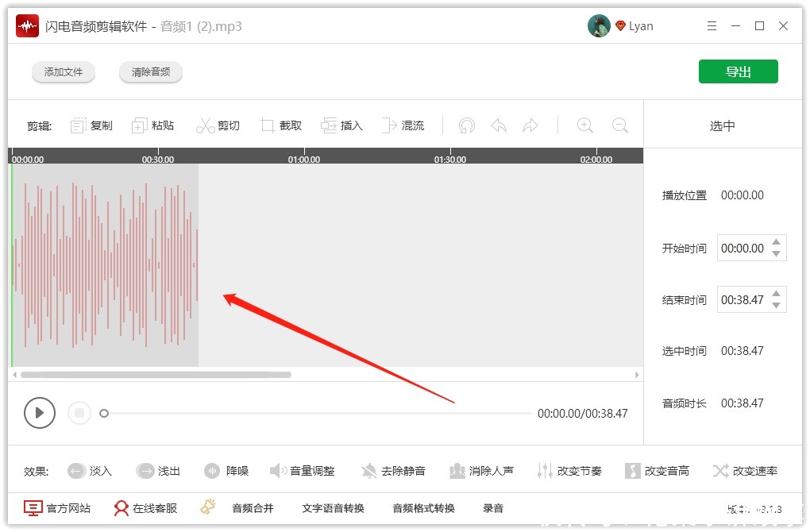This screenshot has width=810, height=532.
Task: Open the hamburger menu at top right
Action: (x=712, y=25)
